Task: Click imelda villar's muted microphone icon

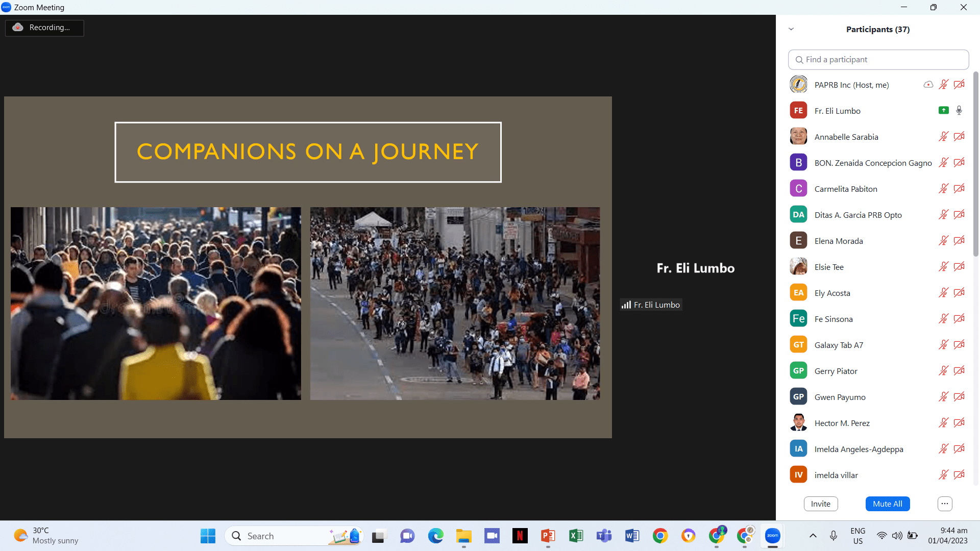Action: click(x=943, y=475)
